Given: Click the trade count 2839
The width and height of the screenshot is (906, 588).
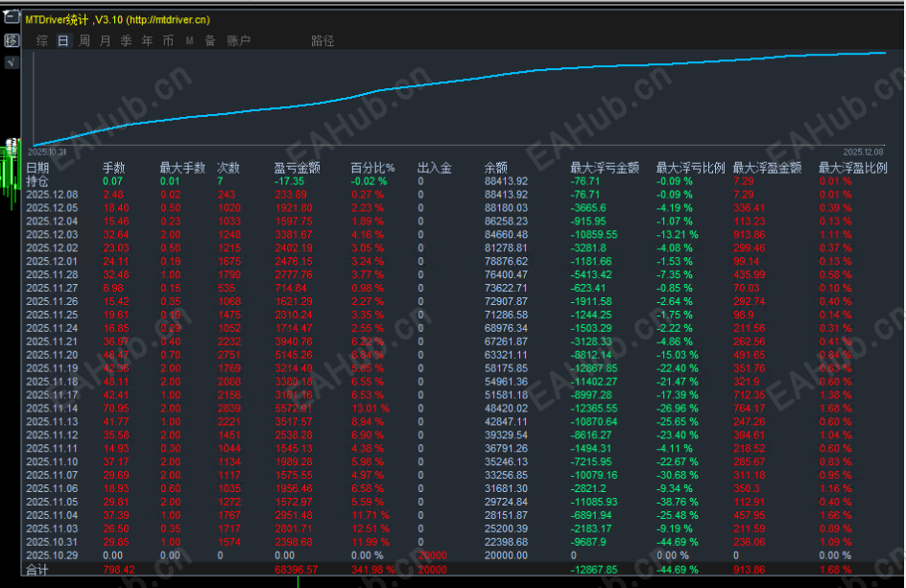Looking at the screenshot, I should [x=229, y=409].
